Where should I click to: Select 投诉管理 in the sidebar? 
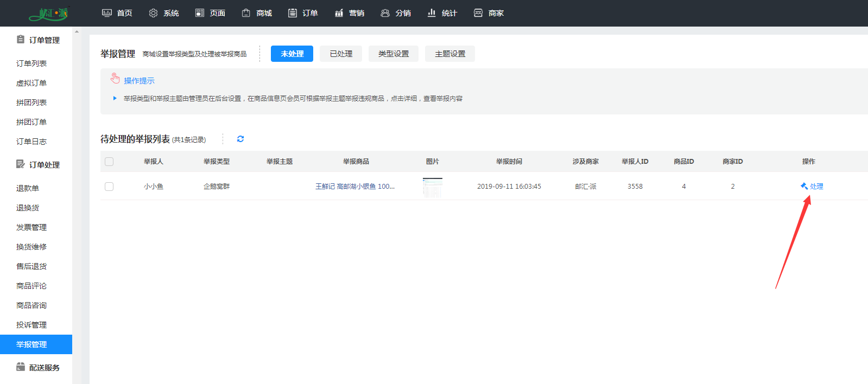pyautogui.click(x=31, y=325)
